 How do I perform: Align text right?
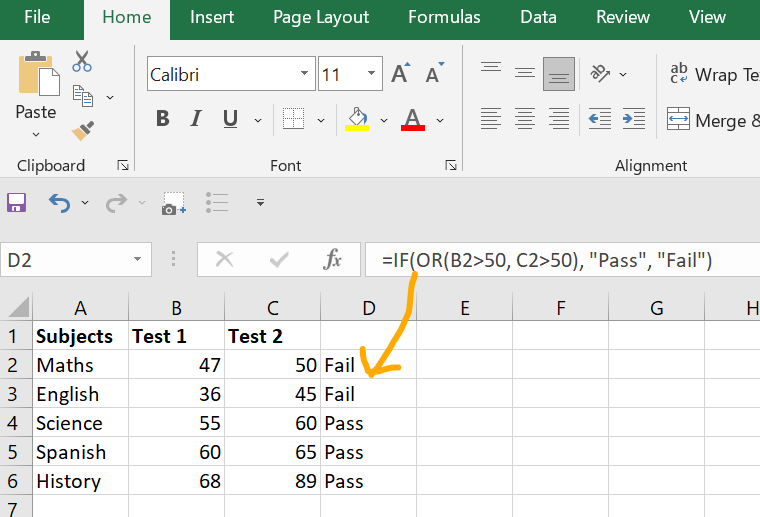coord(559,119)
